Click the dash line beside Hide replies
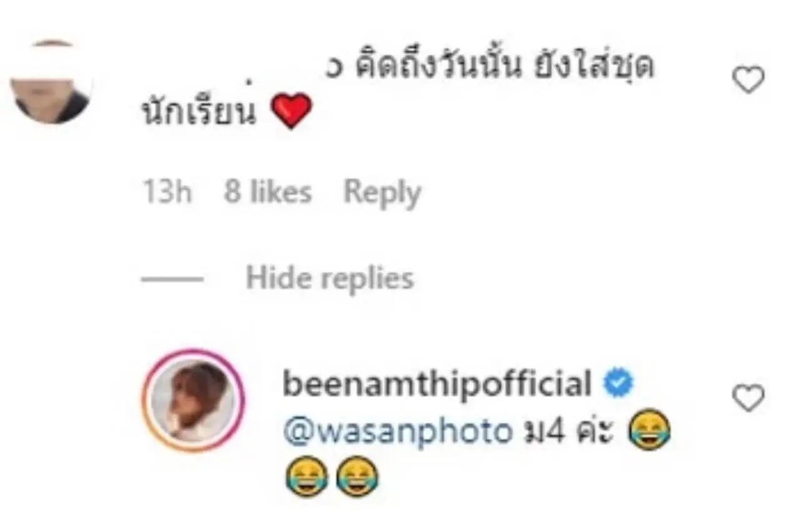Viewport: 801px width, 532px height. click(x=172, y=279)
